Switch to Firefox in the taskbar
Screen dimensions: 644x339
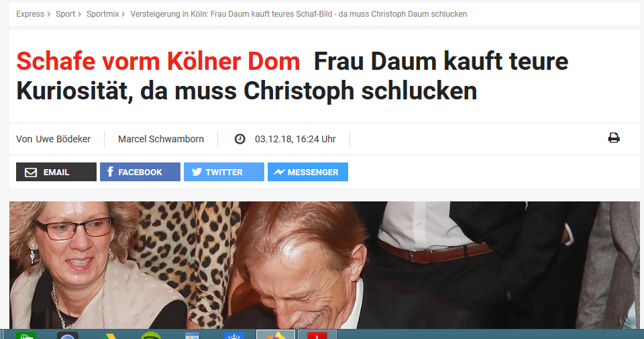click(276, 334)
